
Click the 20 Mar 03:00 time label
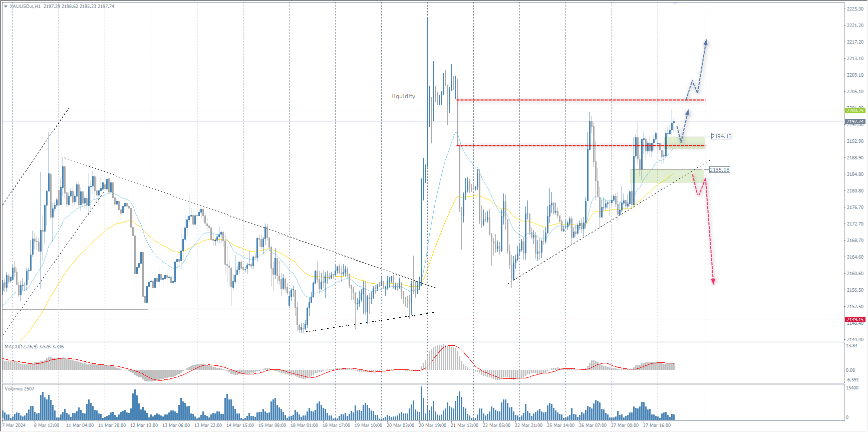401,425
